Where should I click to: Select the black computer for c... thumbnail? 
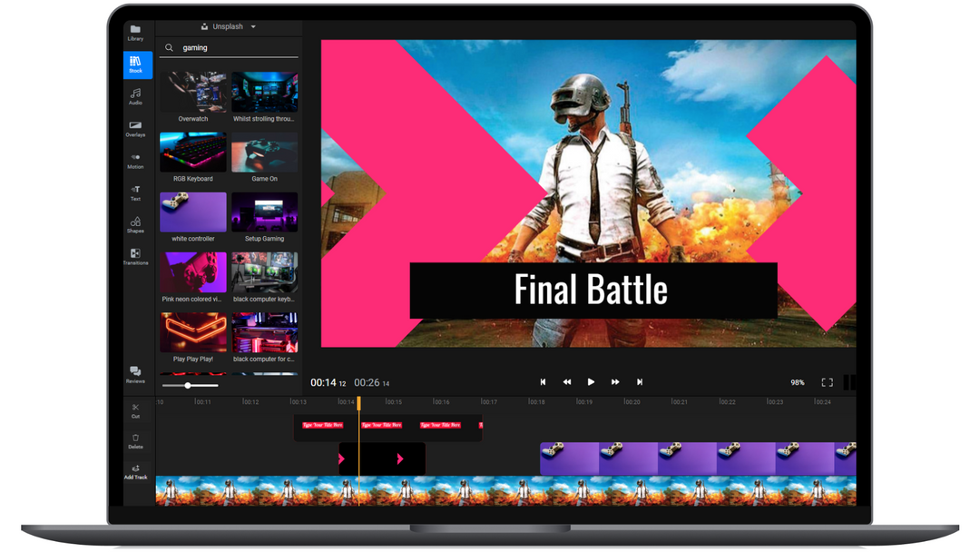pos(264,332)
